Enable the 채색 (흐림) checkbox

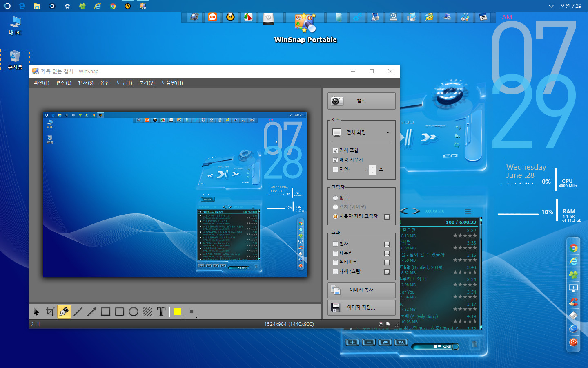click(335, 272)
